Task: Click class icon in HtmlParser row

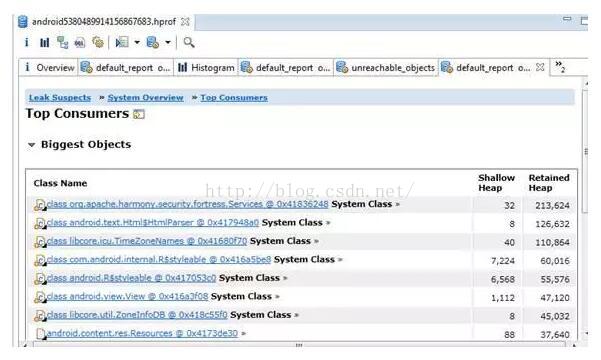Action: tap(40, 223)
